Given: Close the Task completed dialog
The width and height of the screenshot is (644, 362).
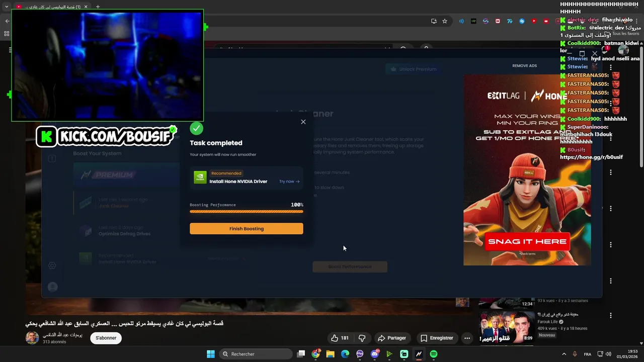Looking at the screenshot, I should pyautogui.click(x=303, y=122).
